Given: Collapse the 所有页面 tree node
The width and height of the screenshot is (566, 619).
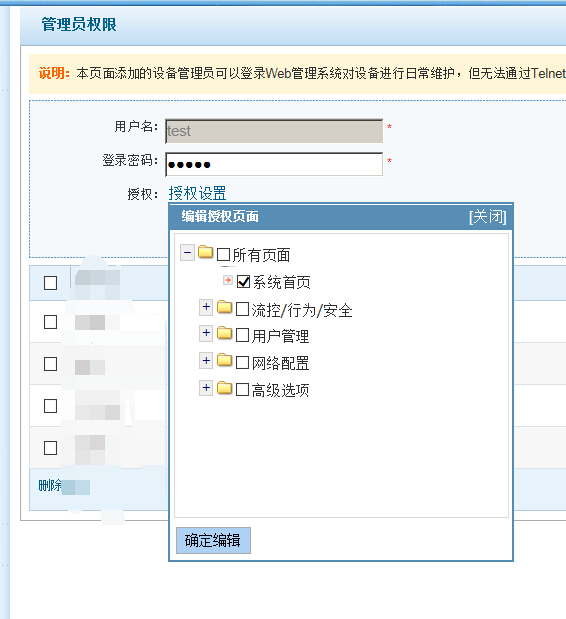Looking at the screenshot, I should tap(187, 252).
